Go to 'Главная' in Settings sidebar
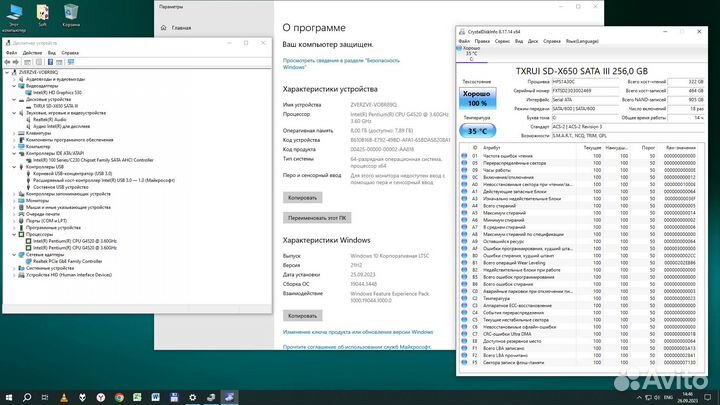 point(181,28)
